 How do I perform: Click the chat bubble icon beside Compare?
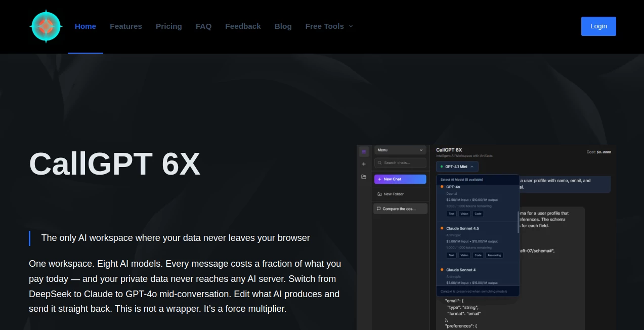[x=378, y=209]
